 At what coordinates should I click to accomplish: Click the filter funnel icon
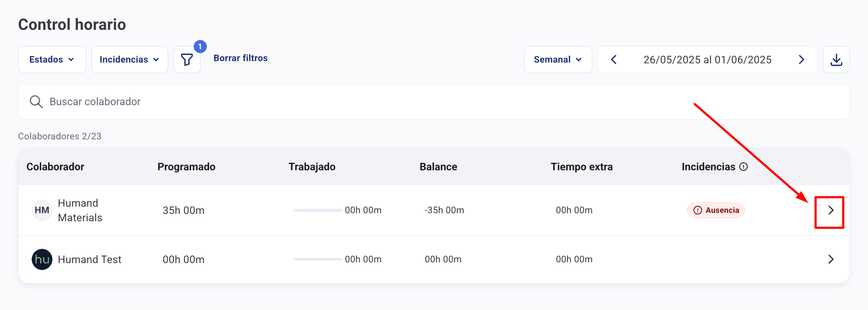tap(187, 60)
